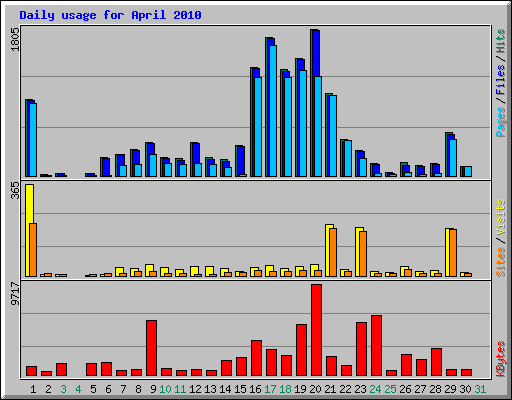The width and height of the screenshot is (512, 400).
Task: Click day 26 on the x-axis
Action: click(405, 389)
